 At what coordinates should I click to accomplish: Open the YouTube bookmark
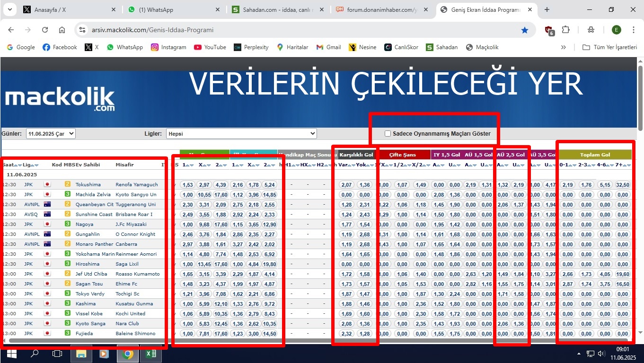pos(210,47)
